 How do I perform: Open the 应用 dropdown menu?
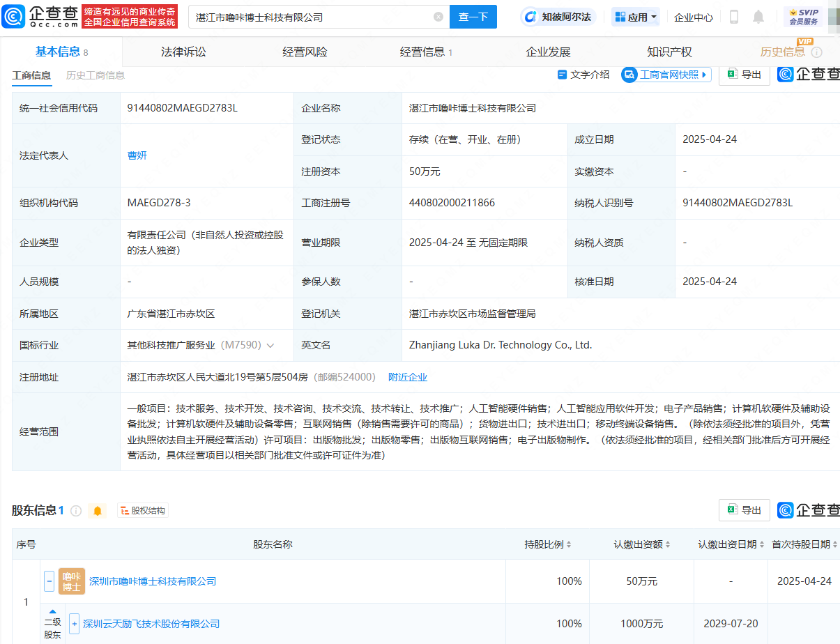pos(636,17)
